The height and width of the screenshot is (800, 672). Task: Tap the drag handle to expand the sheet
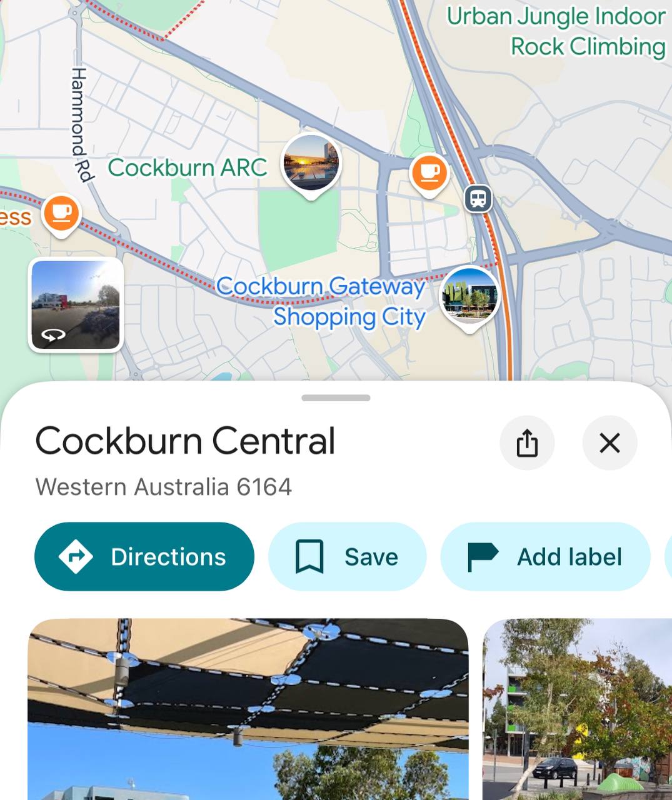point(336,397)
